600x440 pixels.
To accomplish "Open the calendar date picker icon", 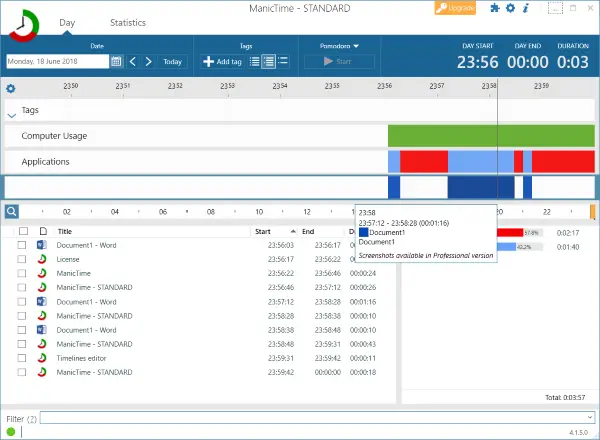I will 116,61.
